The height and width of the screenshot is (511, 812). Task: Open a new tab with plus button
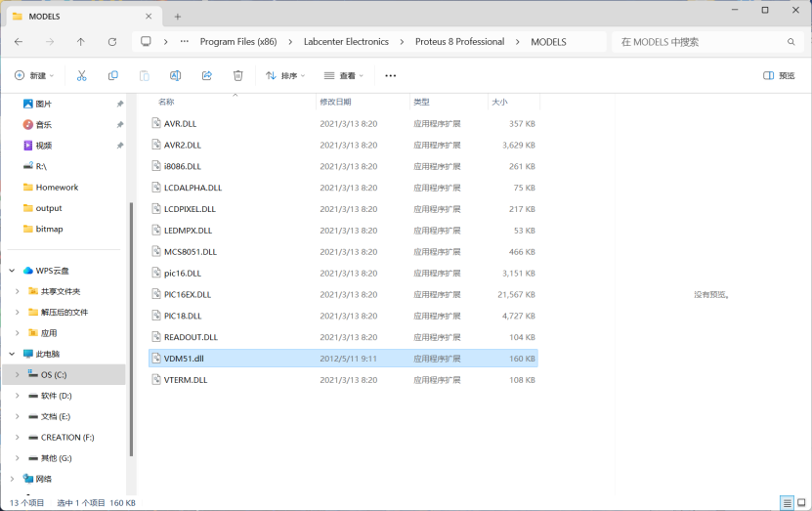[x=178, y=17]
